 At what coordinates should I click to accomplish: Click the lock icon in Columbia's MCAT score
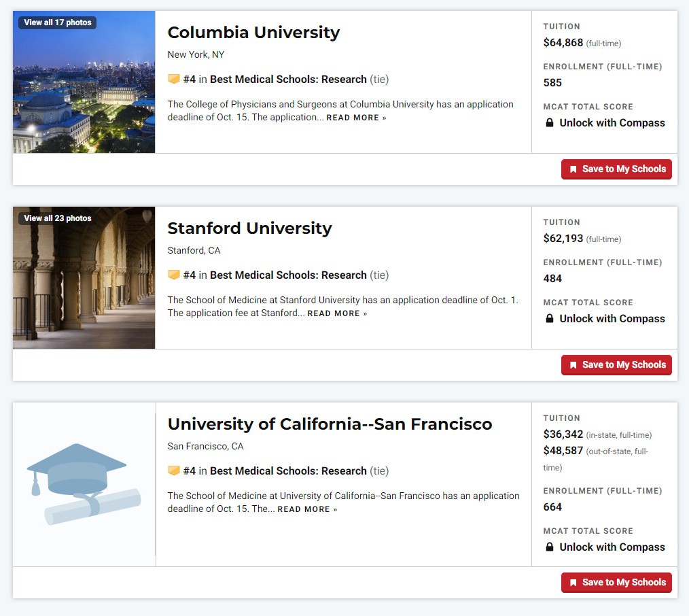pyautogui.click(x=549, y=122)
